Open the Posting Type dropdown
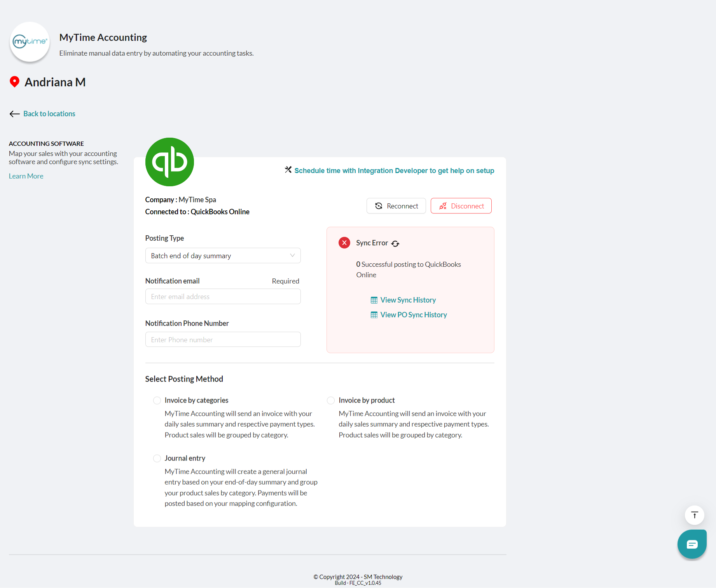This screenshot has height=588, width=716. coord(223,255)
